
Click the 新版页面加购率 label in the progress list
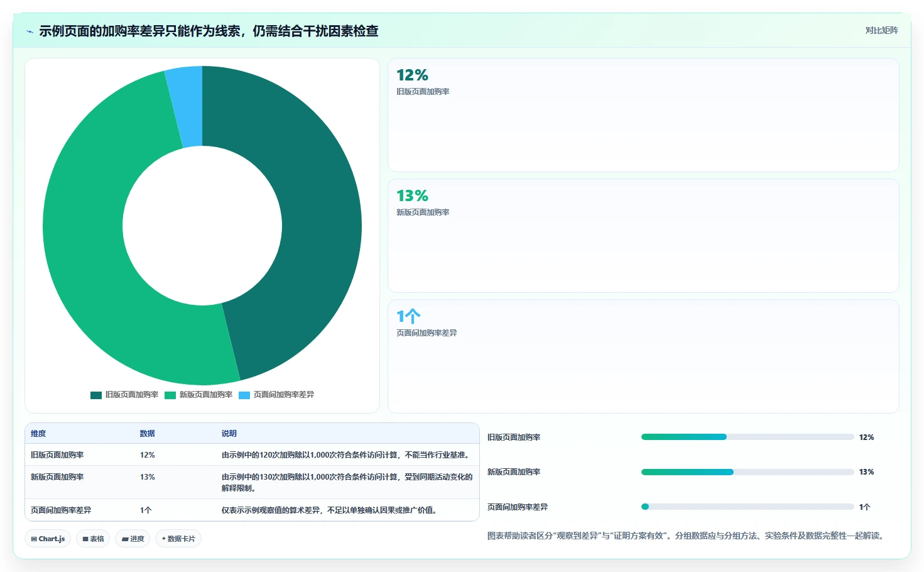coord(514,472)
